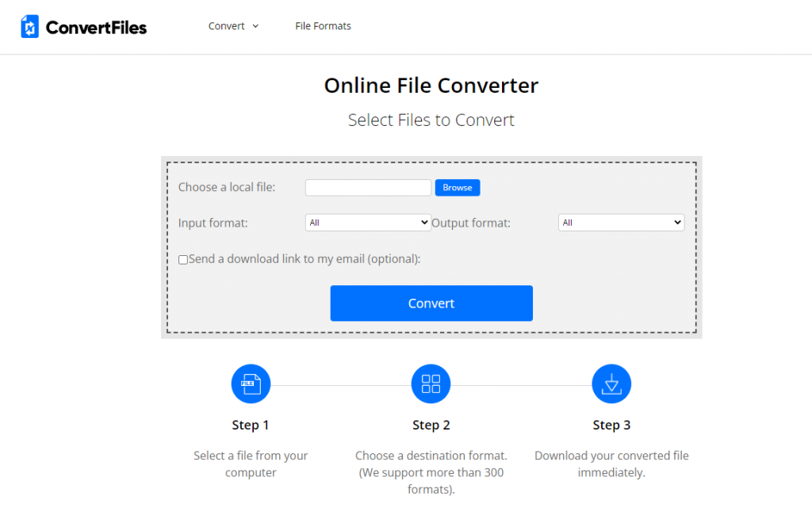Click 'Download your converted file immediately' text

pyautogui.click(x=611, y=464)
